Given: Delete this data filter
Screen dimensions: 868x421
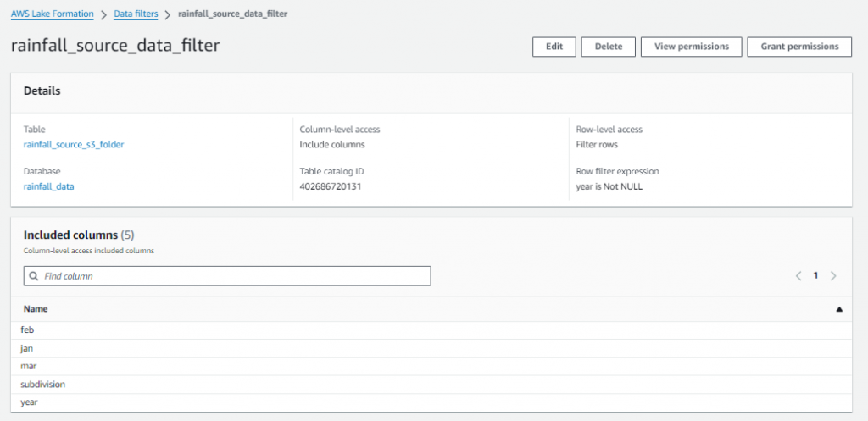Looking at the screenshot, I should pyautogui.click(x=608, y=47).
